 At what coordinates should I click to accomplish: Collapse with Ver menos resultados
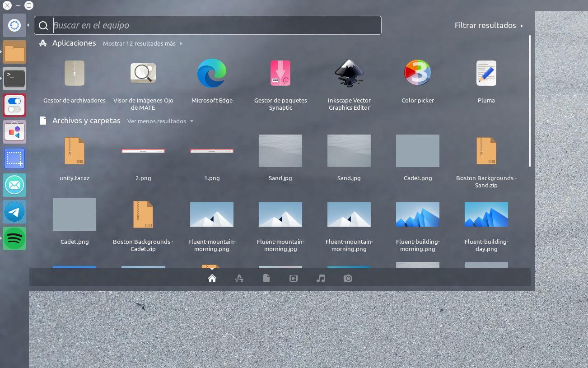pyautogui.click(x=160, y=121)
